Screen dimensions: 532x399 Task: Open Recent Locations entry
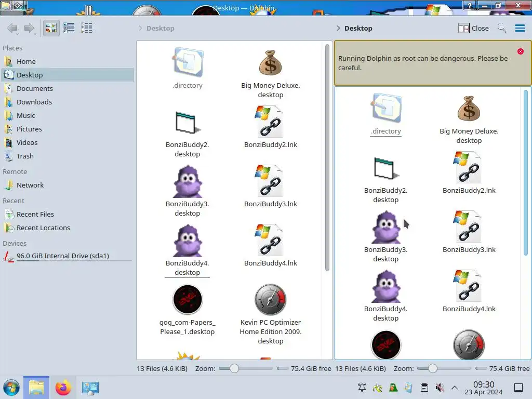pos(68,228)
